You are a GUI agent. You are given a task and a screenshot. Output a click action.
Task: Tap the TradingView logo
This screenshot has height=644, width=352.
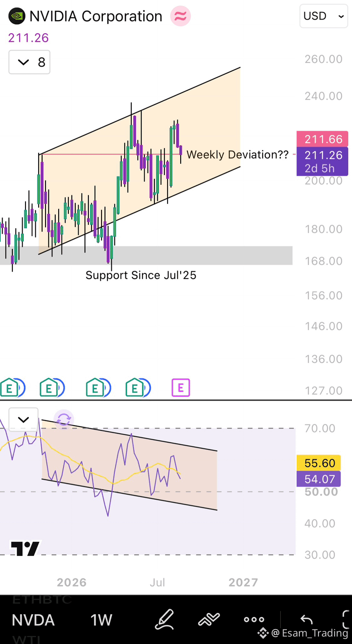[x=25, y=548]
